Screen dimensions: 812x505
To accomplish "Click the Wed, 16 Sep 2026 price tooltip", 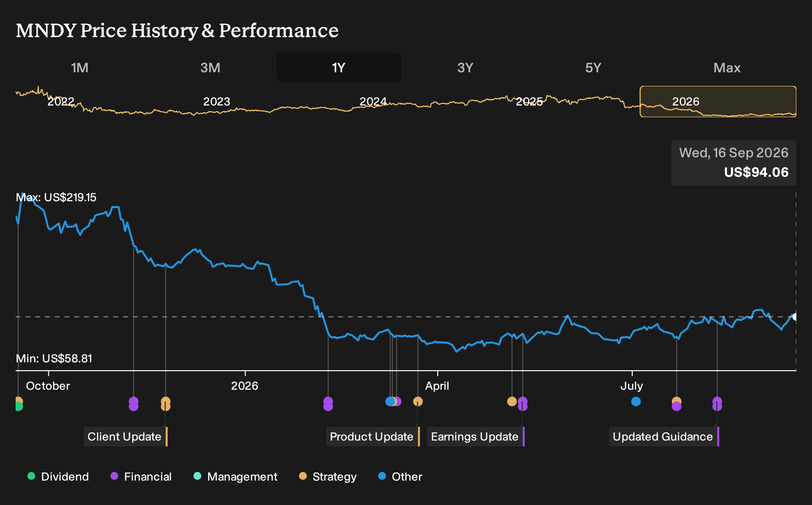I will click(x=734, y=163).
